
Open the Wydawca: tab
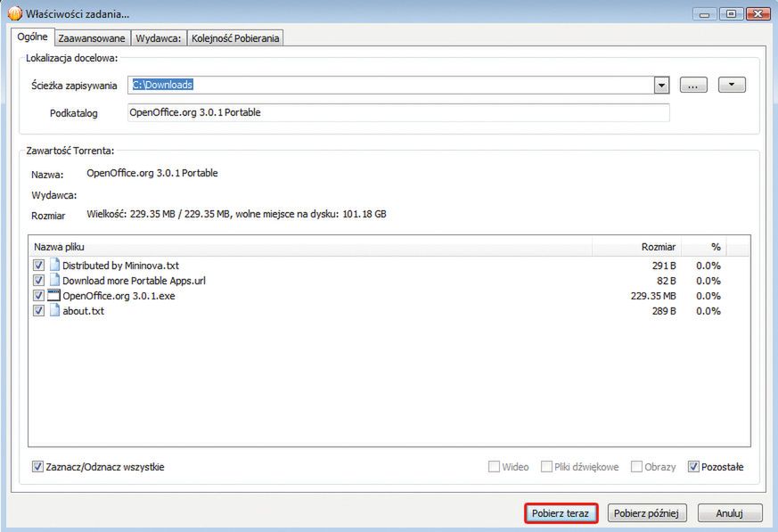(159, 38)
